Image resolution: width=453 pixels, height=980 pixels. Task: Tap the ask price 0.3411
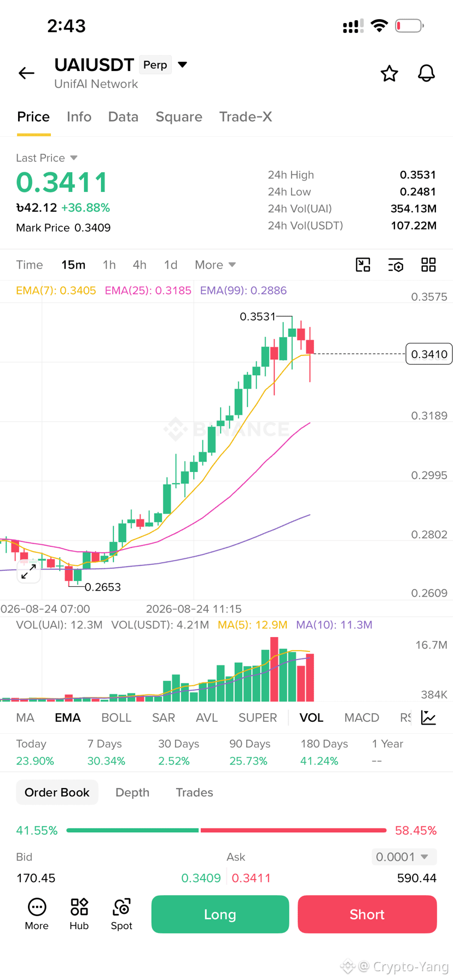[251, 878]
